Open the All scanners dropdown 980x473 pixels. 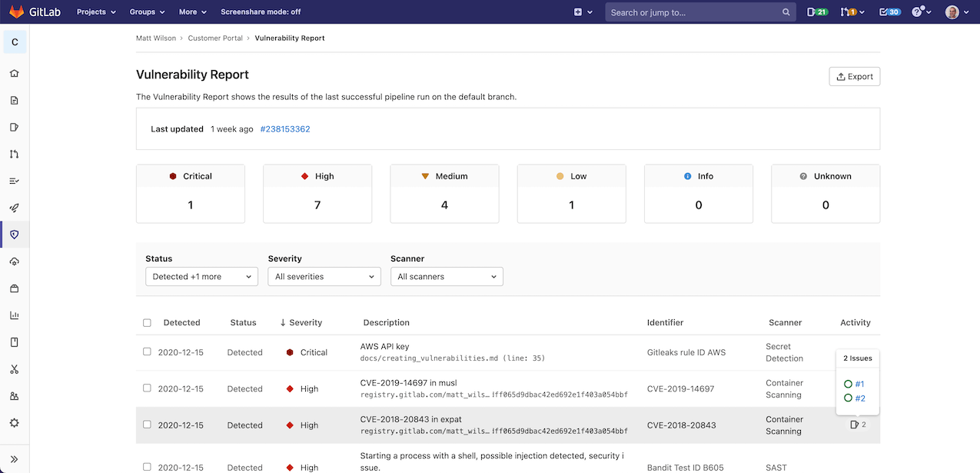446,277
